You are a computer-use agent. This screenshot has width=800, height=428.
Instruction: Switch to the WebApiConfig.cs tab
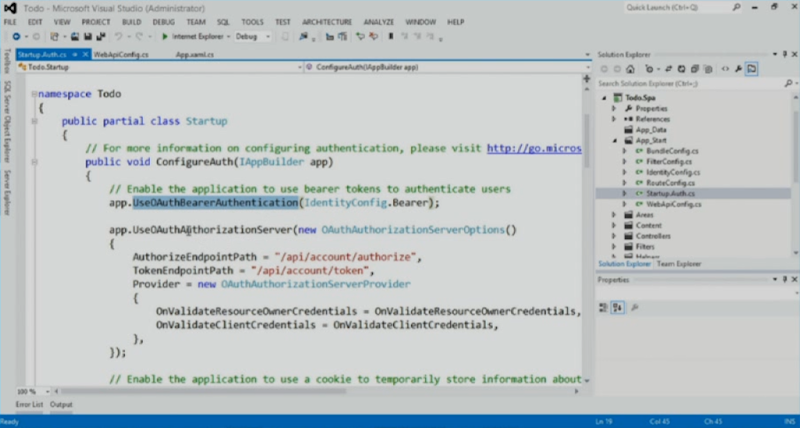tap(121, 55)
